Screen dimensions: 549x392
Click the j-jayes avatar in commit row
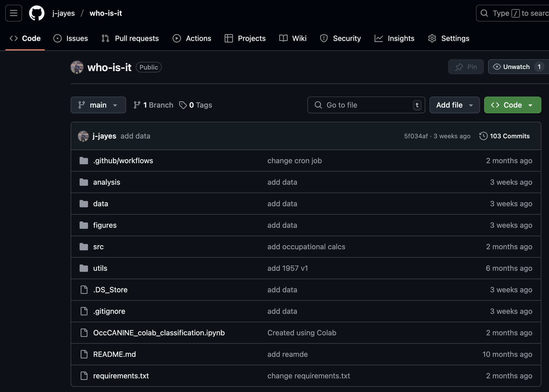[x=83, y=136]
